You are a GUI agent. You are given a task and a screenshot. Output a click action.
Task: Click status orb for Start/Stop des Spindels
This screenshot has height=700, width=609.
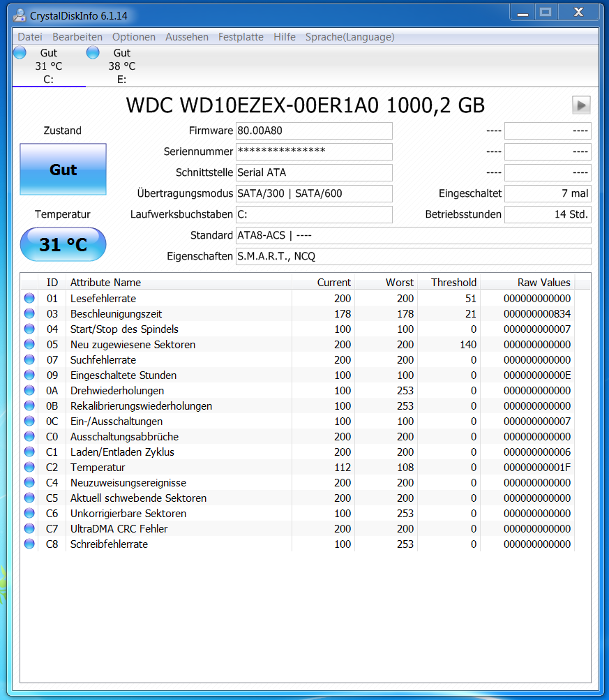click(29, 329)
